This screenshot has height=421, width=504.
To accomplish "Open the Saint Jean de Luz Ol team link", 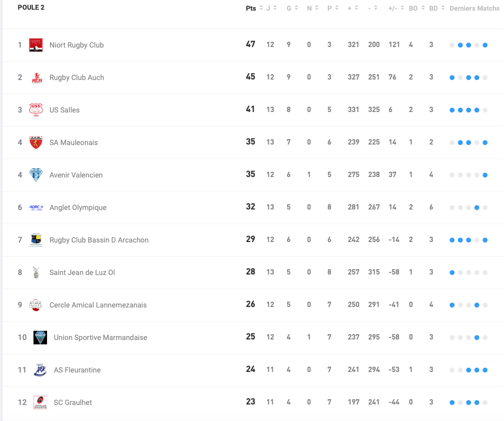I will [82, 273].
